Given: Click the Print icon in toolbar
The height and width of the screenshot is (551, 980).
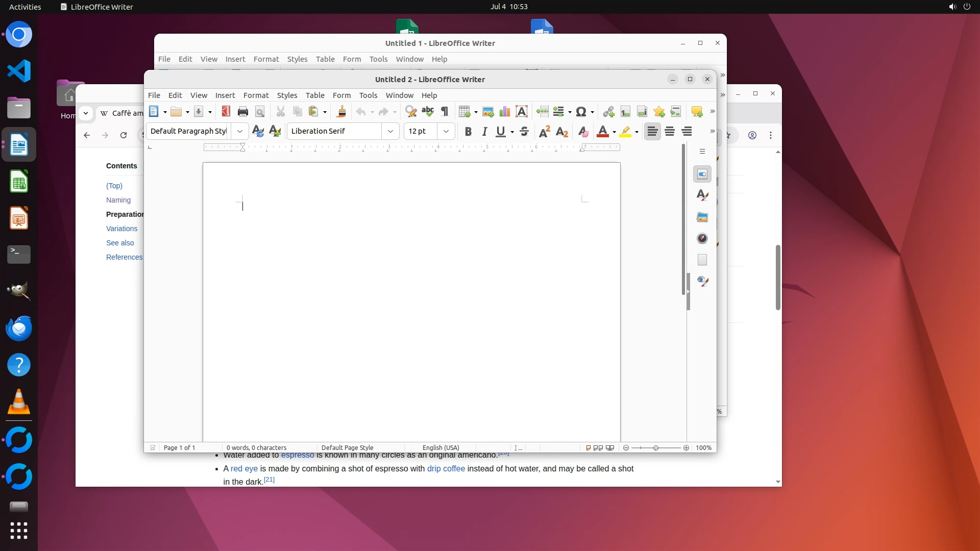Looking at the screenshot, I should coord(243,111).
